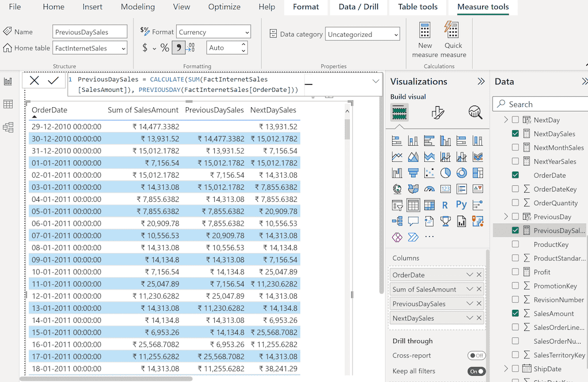588x382 pixels.
Task: Insert an R script visual
Action: 444,205
